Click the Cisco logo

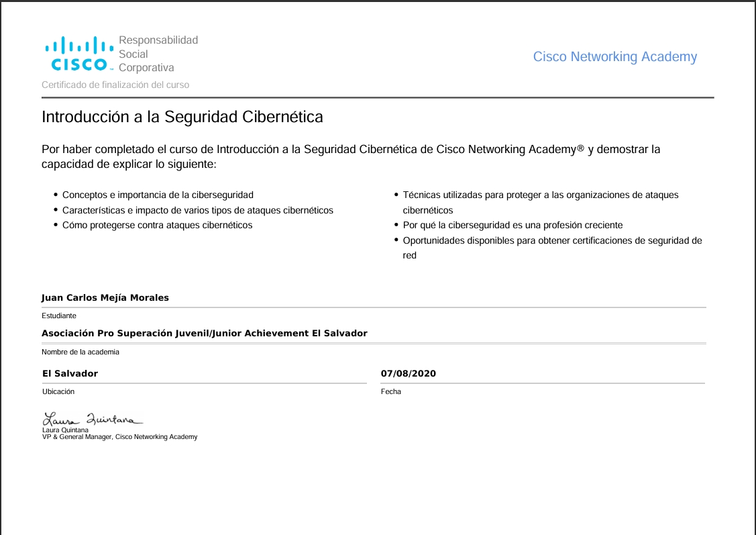[80, 54]
